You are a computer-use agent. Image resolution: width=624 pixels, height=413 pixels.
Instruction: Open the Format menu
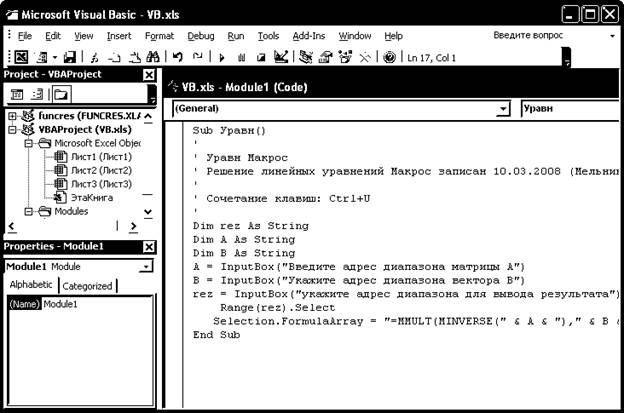[159, 36]
